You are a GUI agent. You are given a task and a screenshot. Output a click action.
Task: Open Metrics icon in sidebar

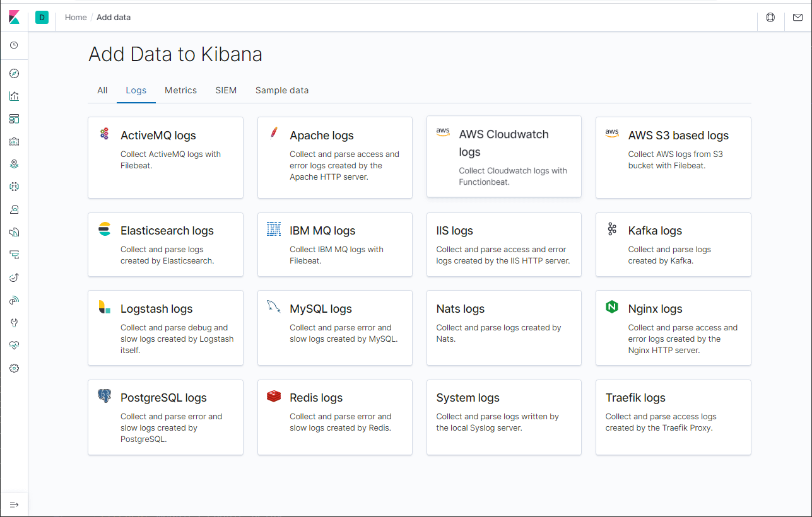pos(14,209)
